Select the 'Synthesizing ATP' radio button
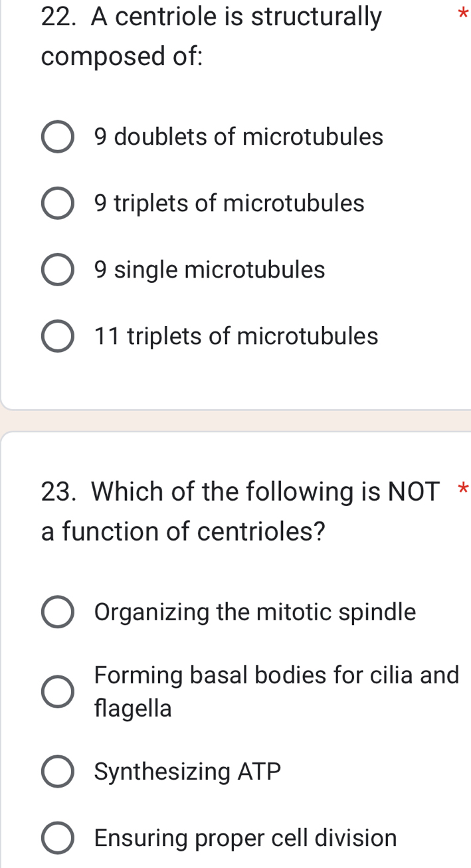This screenshot has height=868, width=471. (58, 772)
